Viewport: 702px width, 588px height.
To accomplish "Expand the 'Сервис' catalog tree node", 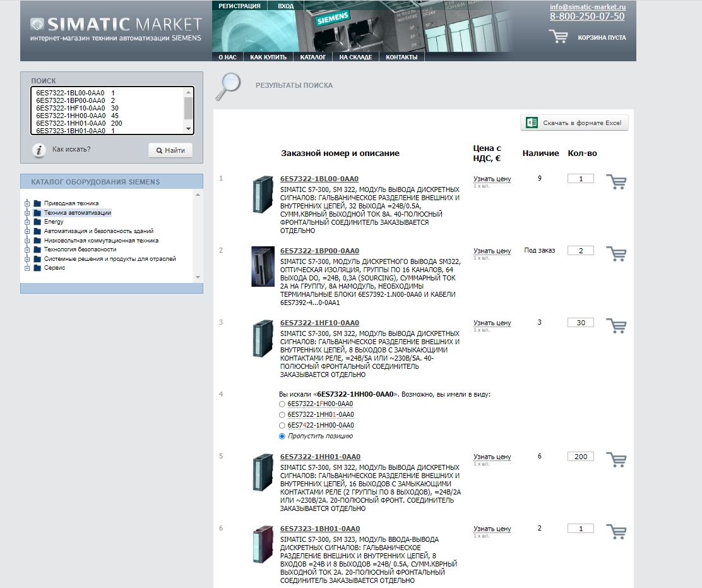I will [x=27, y=268].
